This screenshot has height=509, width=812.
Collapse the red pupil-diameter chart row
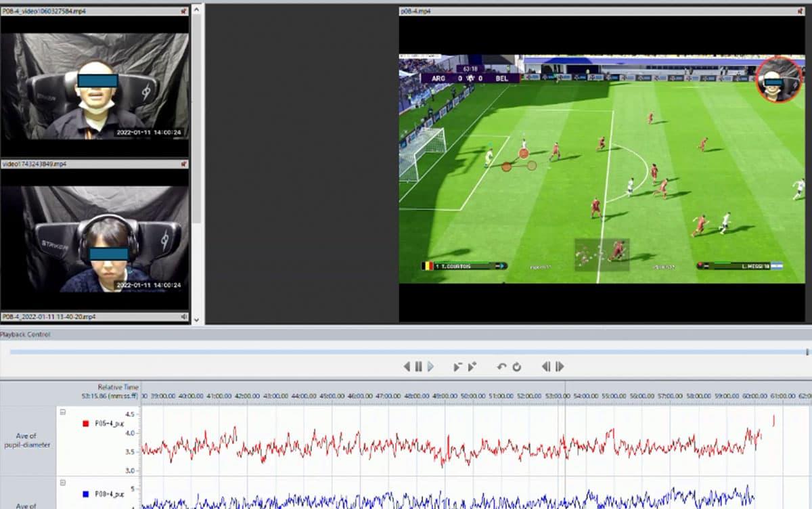pos(63,412)
